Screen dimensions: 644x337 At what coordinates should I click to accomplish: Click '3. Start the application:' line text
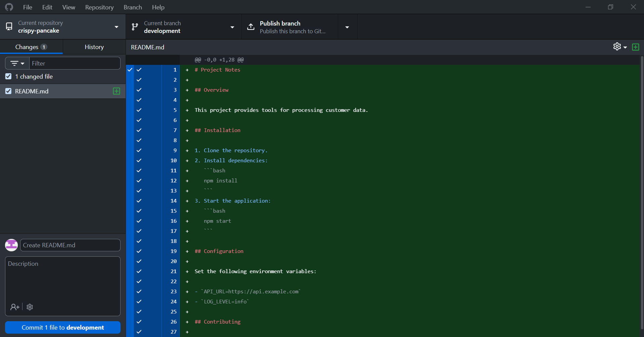(x=233, y=201)
